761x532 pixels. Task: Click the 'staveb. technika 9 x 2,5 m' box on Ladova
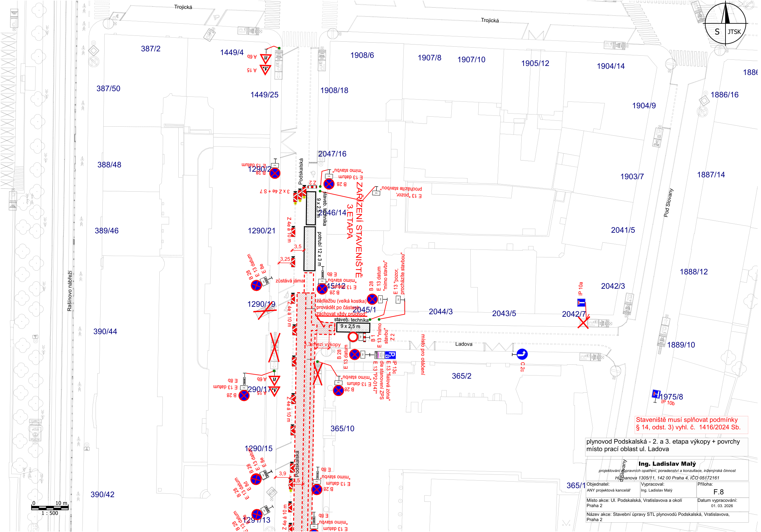pyautogui.click(x=353, y=327)
